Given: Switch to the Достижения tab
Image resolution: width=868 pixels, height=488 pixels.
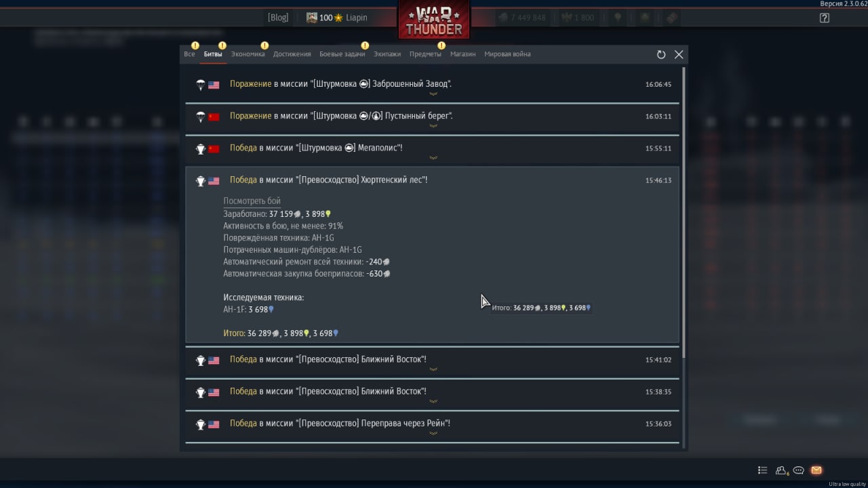Looking at the screenshot, I should (x=292, y=54).
